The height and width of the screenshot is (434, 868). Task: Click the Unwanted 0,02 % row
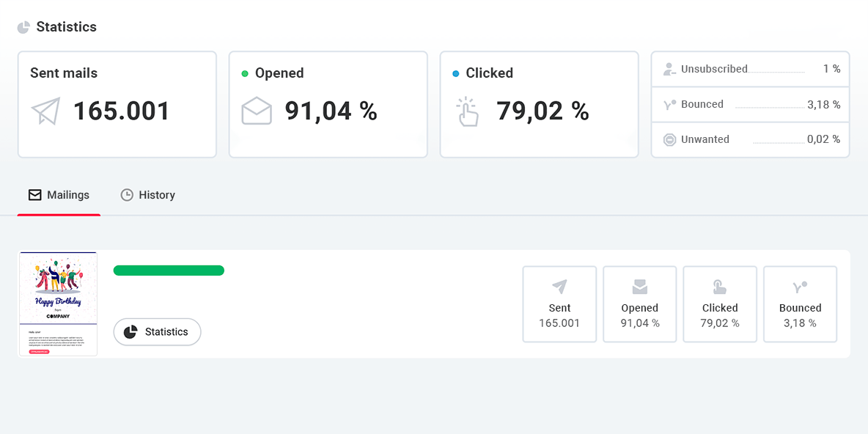click(750, 139)
